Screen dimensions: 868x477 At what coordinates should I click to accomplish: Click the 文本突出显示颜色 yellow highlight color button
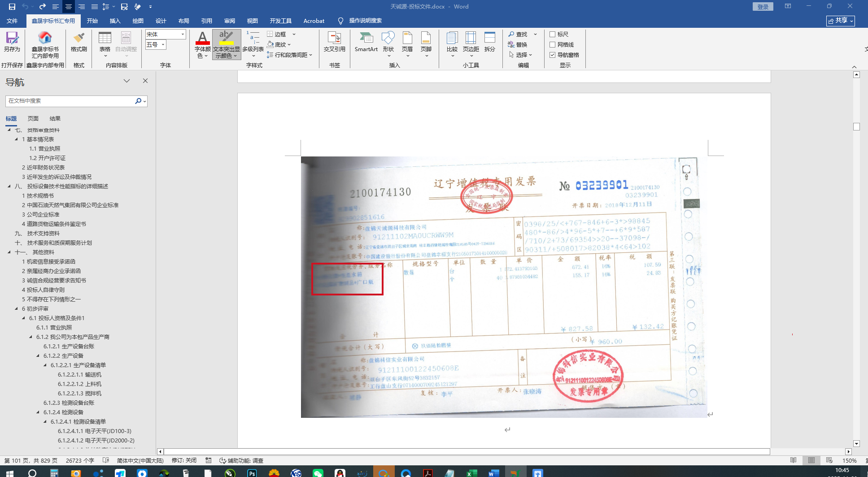point(227,44)
